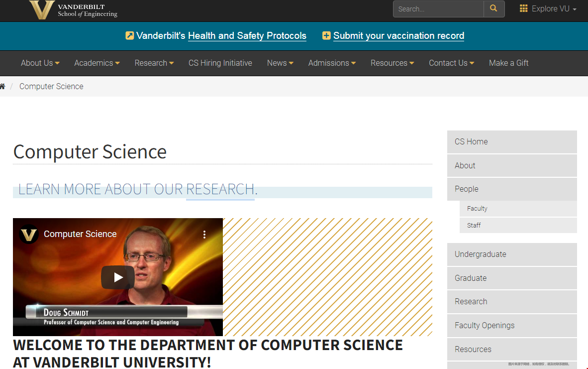Image resolution: width=588 pixels, height=369 pixels.
Task: Click the magnifying glass search button
Action: pyautogui.click(x=494, y=8)
